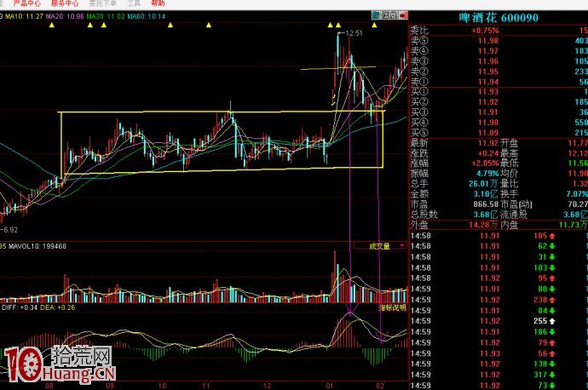588x390 pixels.
Task: Click the 内盘 11.73万 value
Action: 573,225
